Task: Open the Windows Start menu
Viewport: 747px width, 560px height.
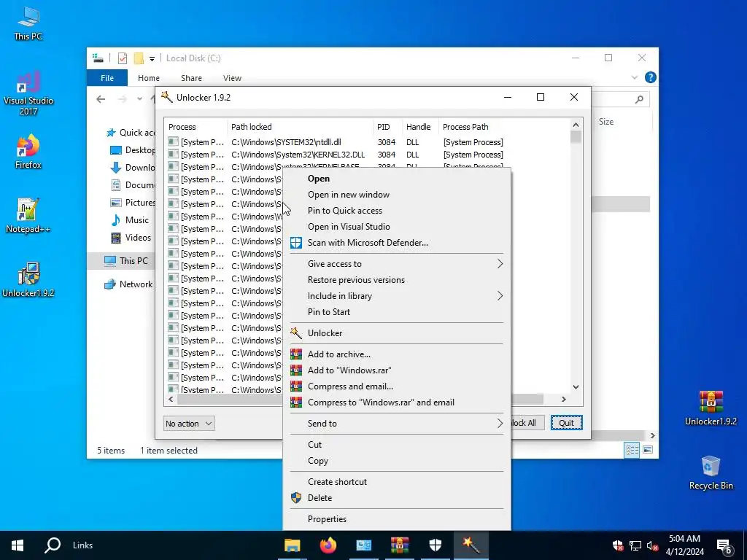Action: [18, 545]
